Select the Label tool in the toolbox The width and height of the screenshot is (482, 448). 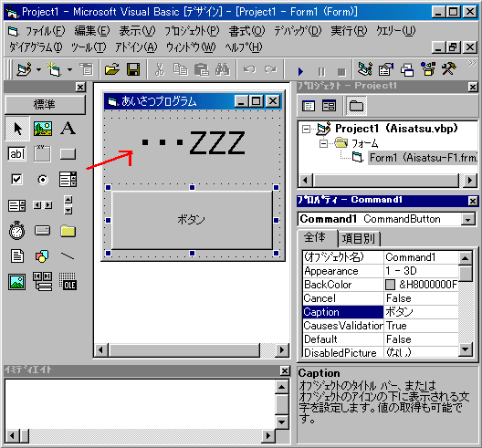tap(68, 128)
